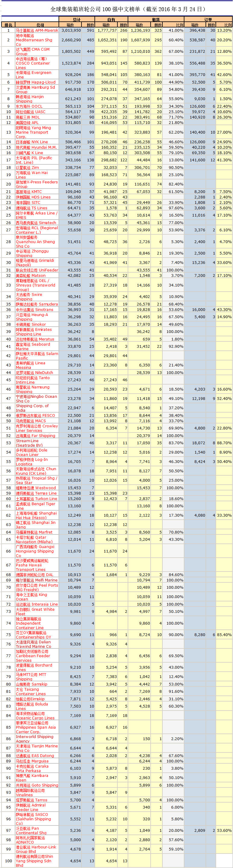Viewport: 233px width, 868px height.
Task: Select '山姆斯奇 Samskip' company name
Action: pyautogui.click(x=32, y=684)
